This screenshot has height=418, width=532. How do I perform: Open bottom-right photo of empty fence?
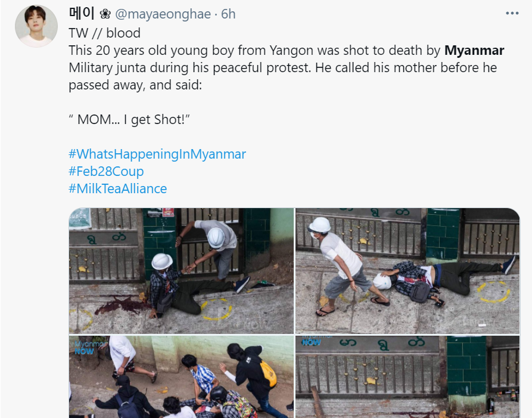[x=407, y=377]
